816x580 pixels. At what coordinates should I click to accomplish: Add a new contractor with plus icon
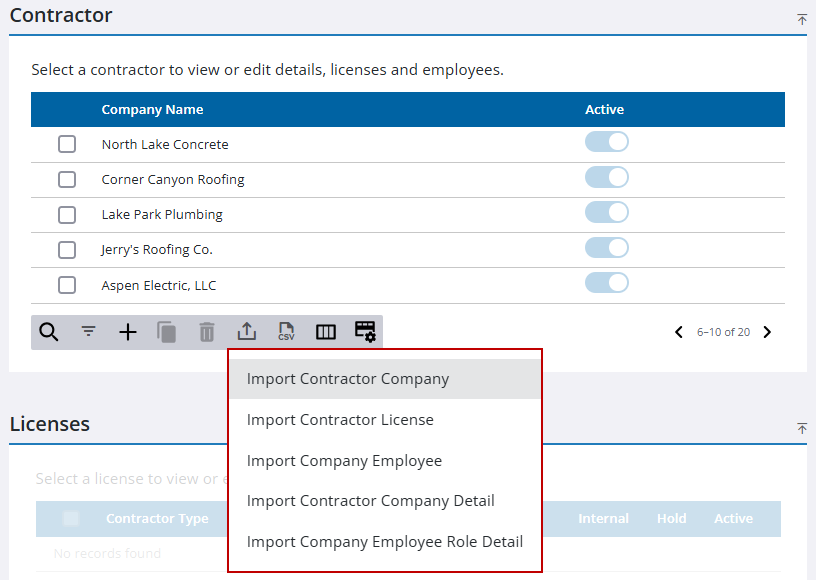coord(128,332)
